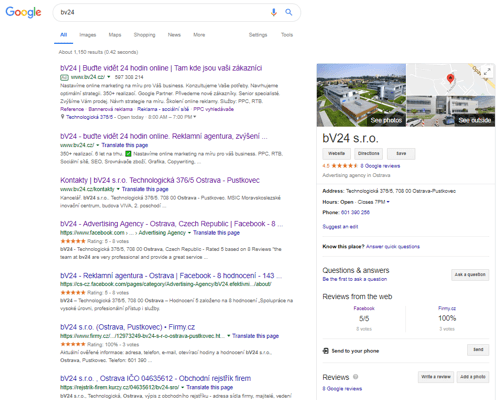Click the Directions button
The height and width of the screenshot is (400, 500).
(x=368, y=154)
